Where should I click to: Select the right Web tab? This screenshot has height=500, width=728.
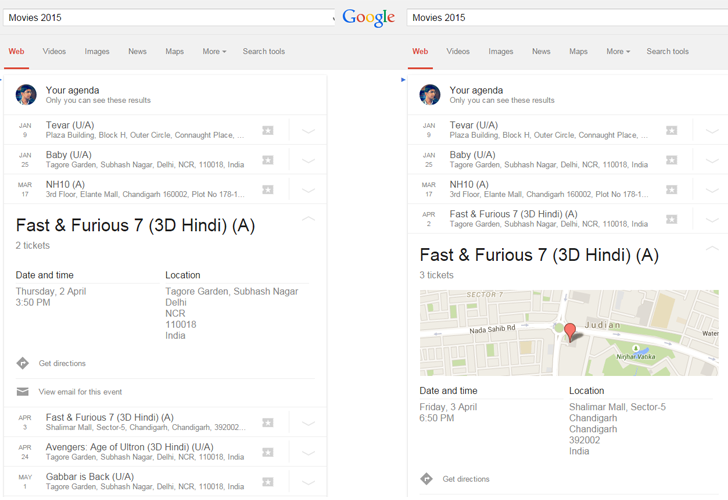coord(420,52)
